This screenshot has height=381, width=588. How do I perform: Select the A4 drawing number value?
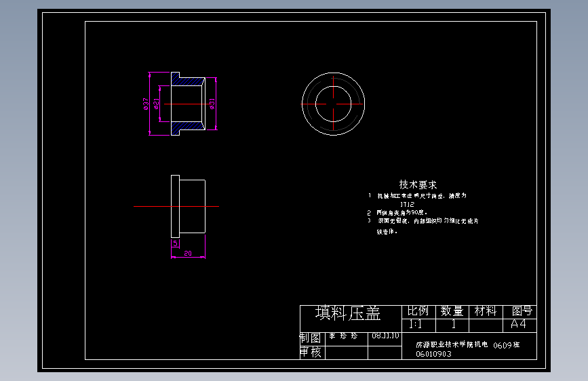pos(518,324)
